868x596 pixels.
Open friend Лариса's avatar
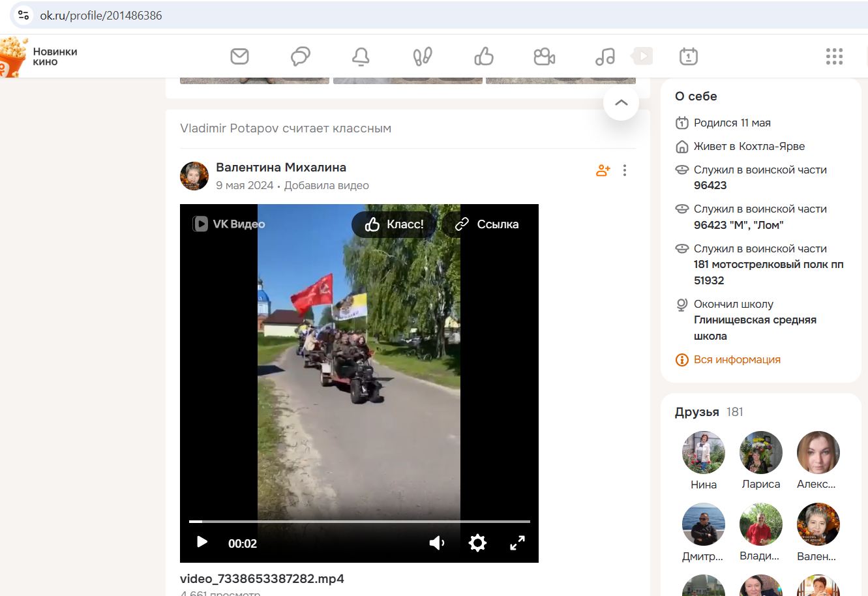(761, 453)
